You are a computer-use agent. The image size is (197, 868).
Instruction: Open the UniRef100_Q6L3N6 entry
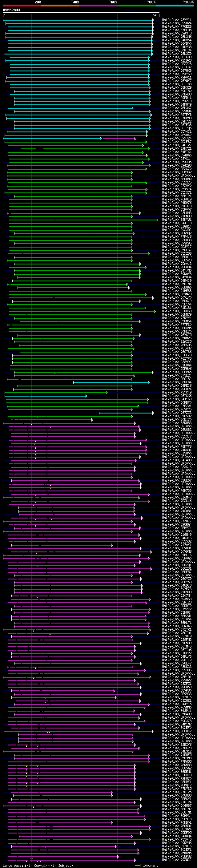[177, 37]
